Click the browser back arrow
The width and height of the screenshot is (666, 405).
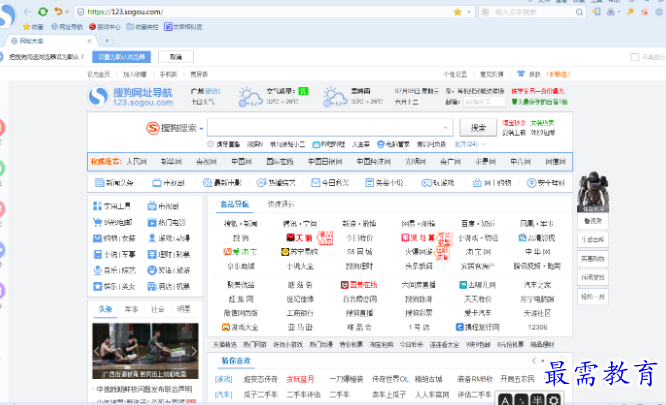[x=28, y=12]
